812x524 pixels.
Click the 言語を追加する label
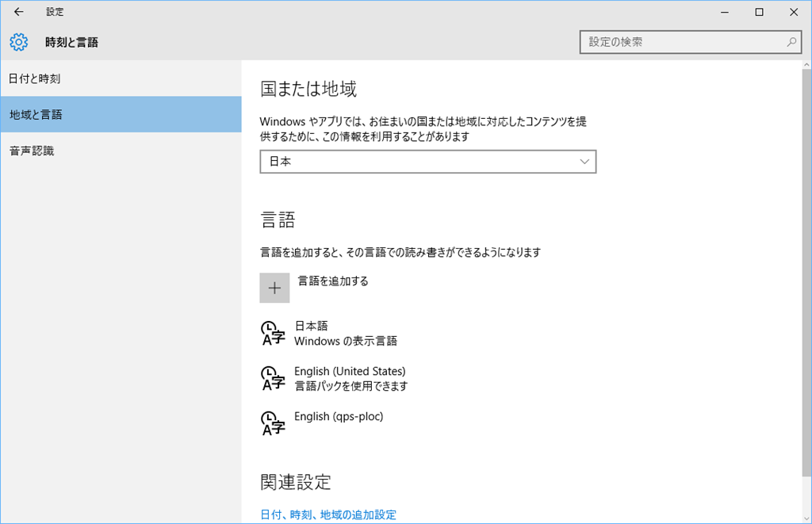(333, 281)
